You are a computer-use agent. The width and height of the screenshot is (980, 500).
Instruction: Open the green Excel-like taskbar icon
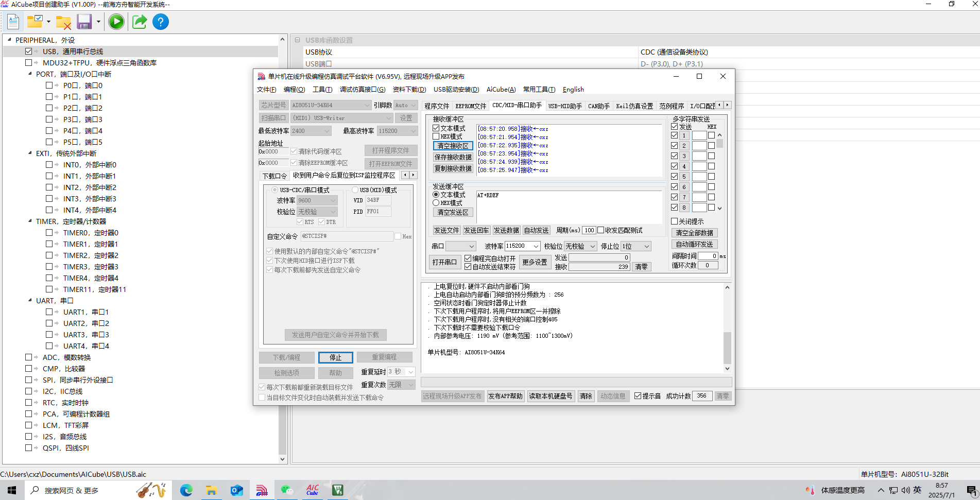click(x=337, y=490)
